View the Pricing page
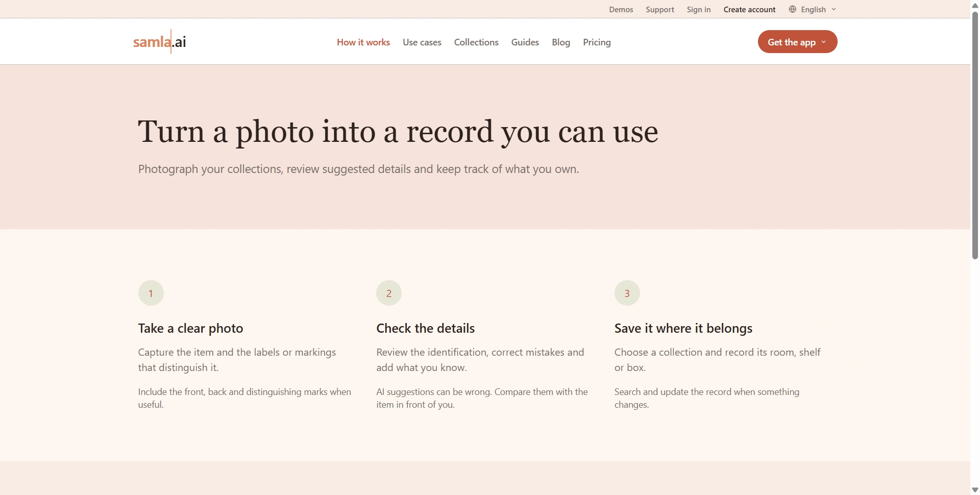The width and height of the screenshot is (980, 495). (597, 42)
